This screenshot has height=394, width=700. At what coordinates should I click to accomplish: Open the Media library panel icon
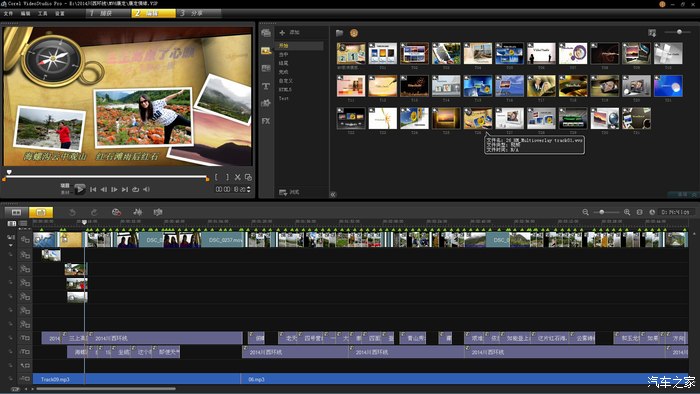tap(266, 33)
